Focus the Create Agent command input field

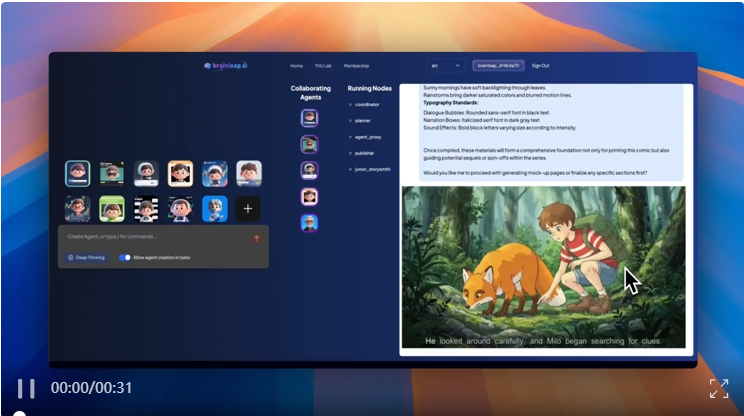tap(157, 237)
